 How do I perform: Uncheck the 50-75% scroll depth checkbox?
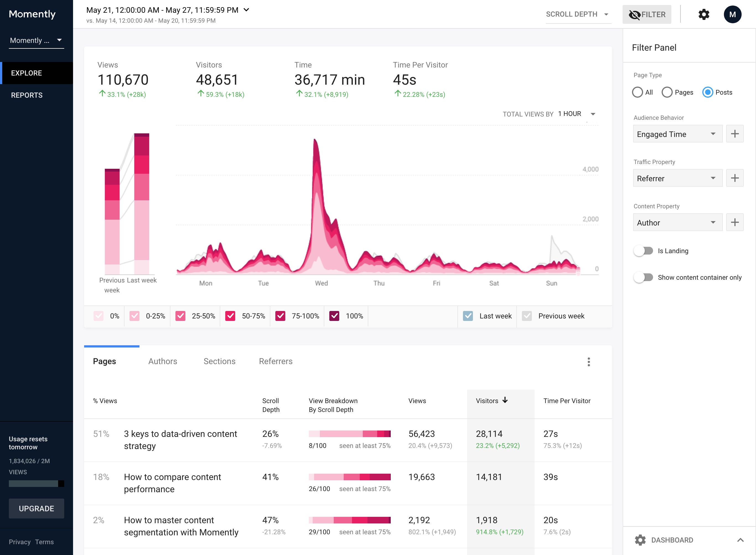[230, 316]
